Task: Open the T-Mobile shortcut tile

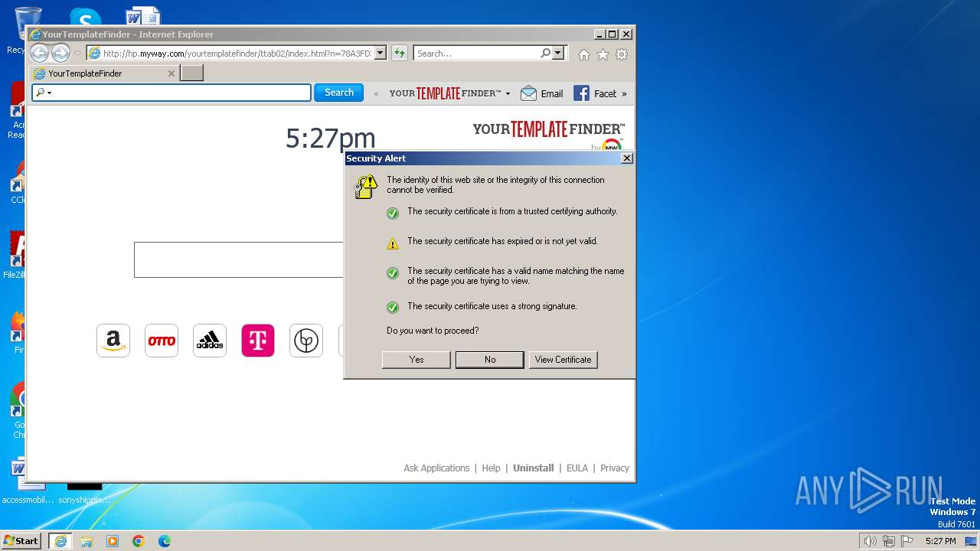Action: pyautogui.click(x=258, y=341)
